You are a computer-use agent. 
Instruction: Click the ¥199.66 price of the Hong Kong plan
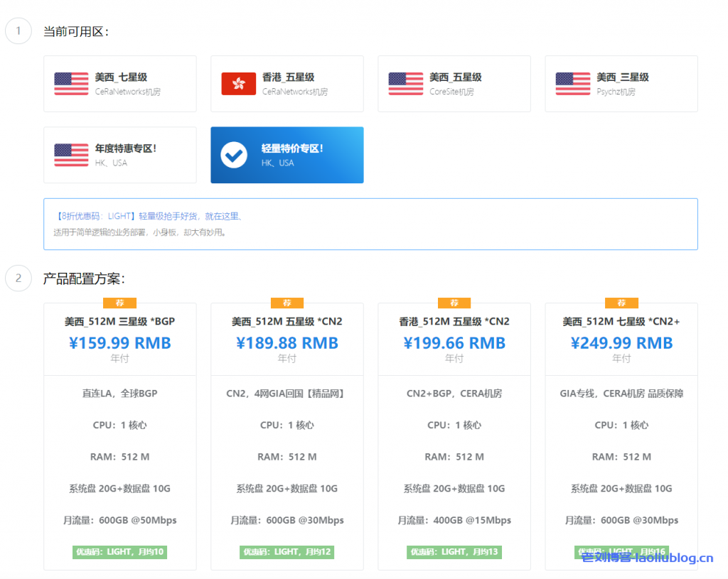[x=454, y=342]
